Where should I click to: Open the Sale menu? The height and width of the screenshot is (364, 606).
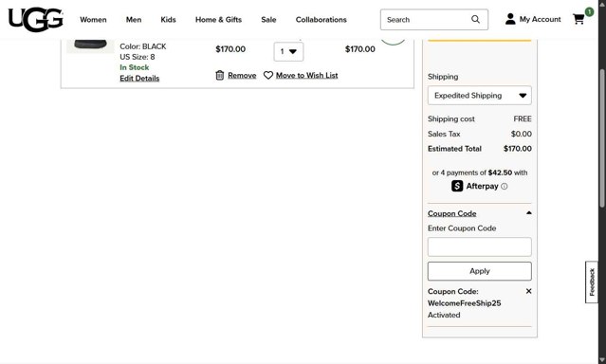coord(268,20)
